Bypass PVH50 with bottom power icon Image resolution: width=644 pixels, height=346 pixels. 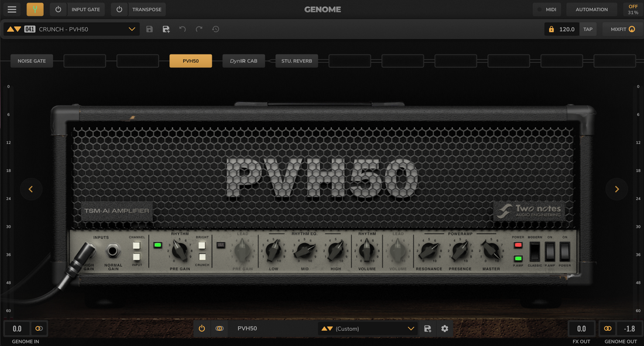[201, 328]
